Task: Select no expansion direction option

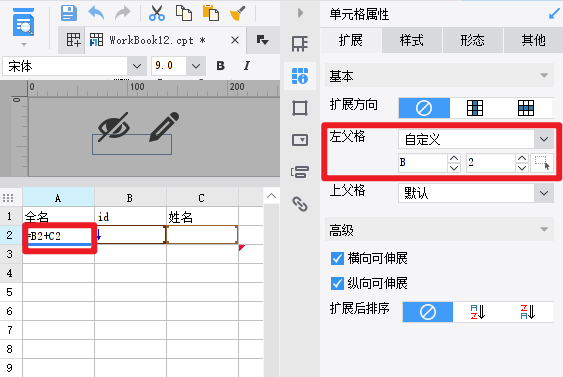Action: (x=424, y=108)
